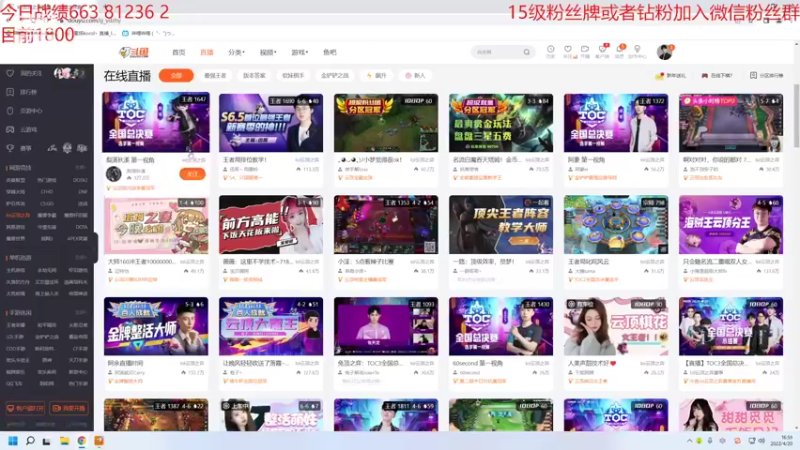Open the 最爽赏金玩法 stream thumbnail
The height and width of the screenshot is (450, 800).
pos(501,122)
